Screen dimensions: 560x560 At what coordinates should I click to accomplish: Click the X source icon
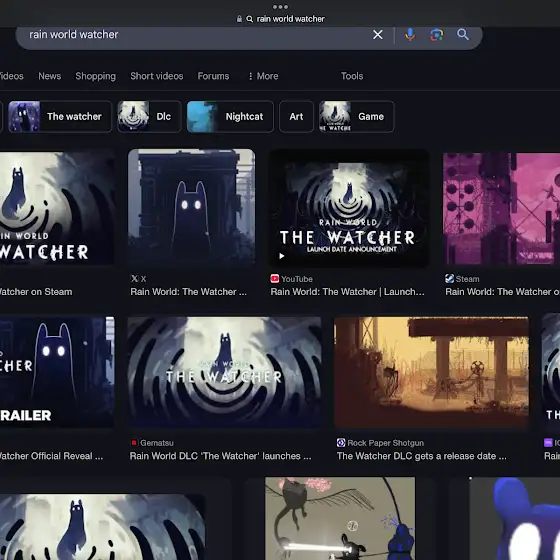pyautogui.click(x=134, y=279)
